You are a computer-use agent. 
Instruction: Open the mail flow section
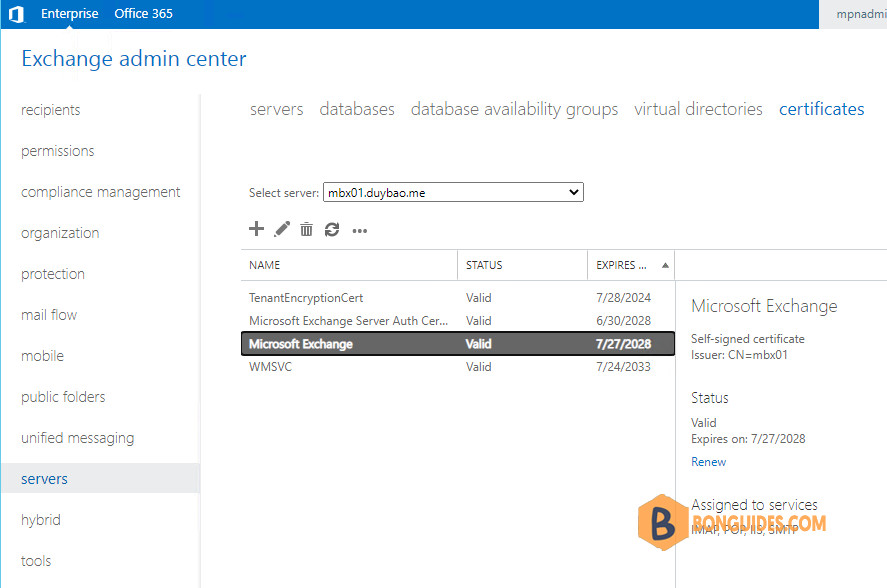pyautogui.click(x=49, y=315)
